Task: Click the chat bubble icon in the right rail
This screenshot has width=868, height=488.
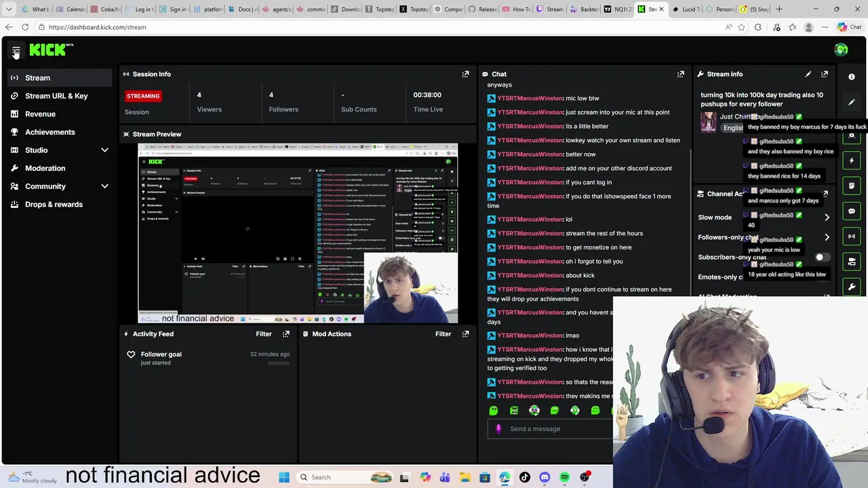Action: [852, 211]
